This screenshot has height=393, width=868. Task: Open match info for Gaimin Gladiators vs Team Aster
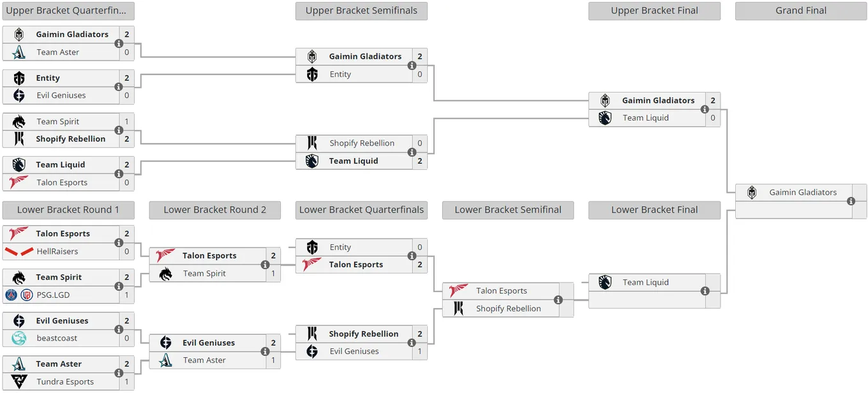click(x=119, y=43)
